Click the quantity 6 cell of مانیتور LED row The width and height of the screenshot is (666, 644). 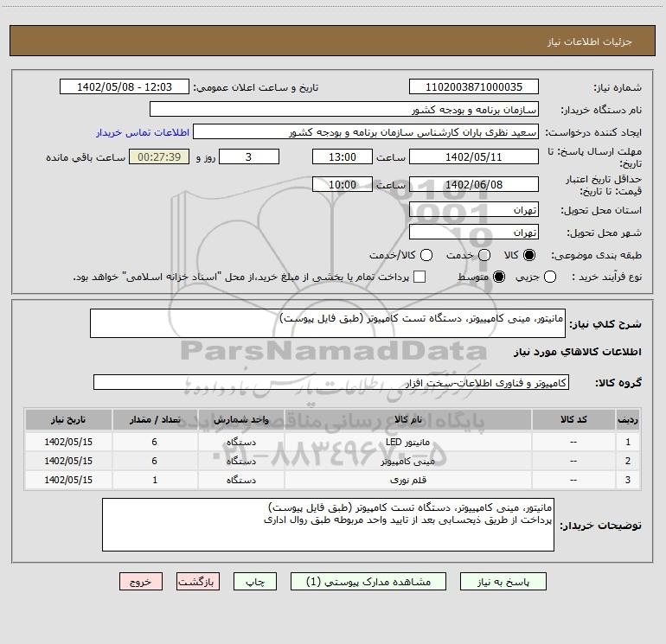[x=155, y=442]
